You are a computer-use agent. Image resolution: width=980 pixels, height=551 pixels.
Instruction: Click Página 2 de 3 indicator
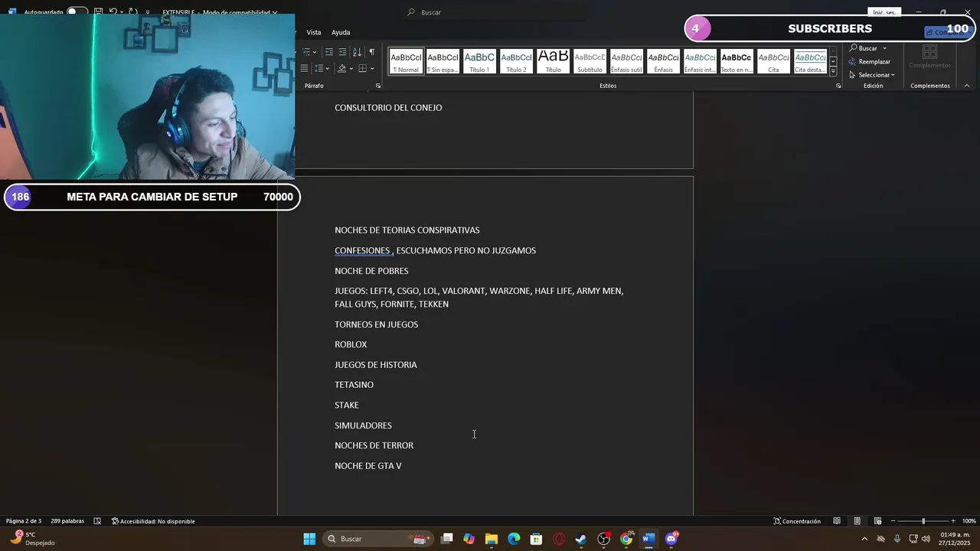pyautogui.click(x=24, y=521)
